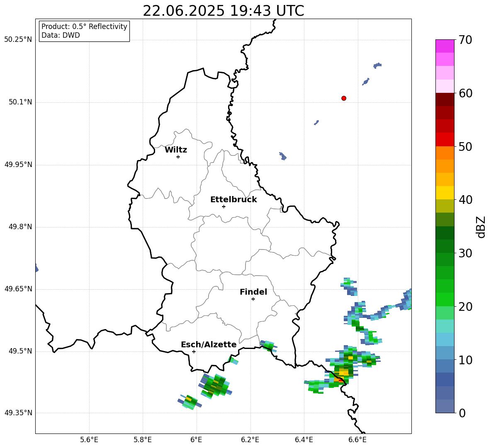Viewport: 491px width, 448px height.
Task: Click the 50.25°N latitude label
Action: pos(18,40)
